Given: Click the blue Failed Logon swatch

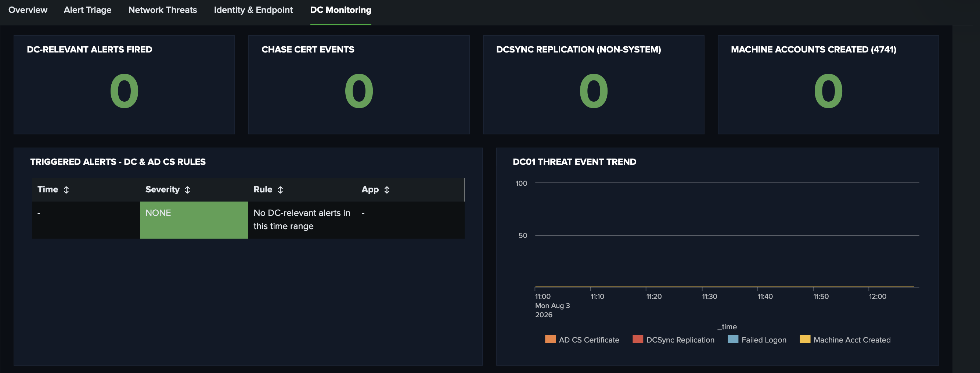Looking at the screenshot, I should (x=733, y=339).
